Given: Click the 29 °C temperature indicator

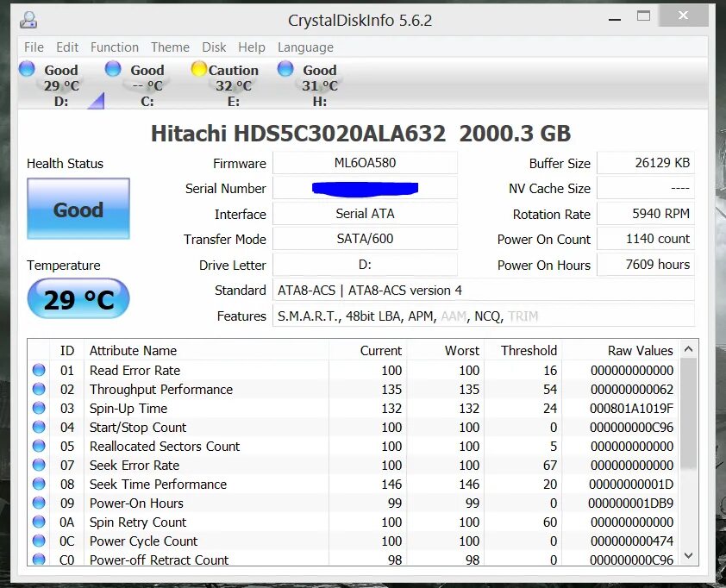Looking at the screenshot, I should 78,299.
